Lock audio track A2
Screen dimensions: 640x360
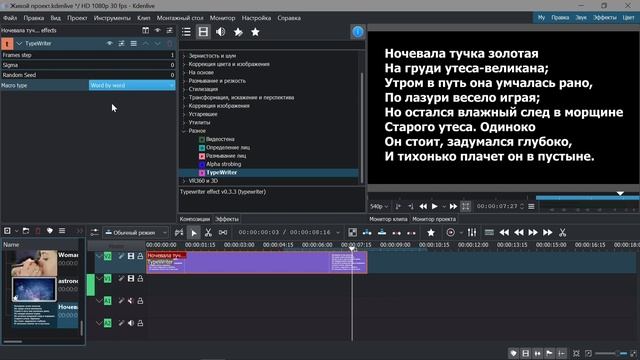click(140, 323)
